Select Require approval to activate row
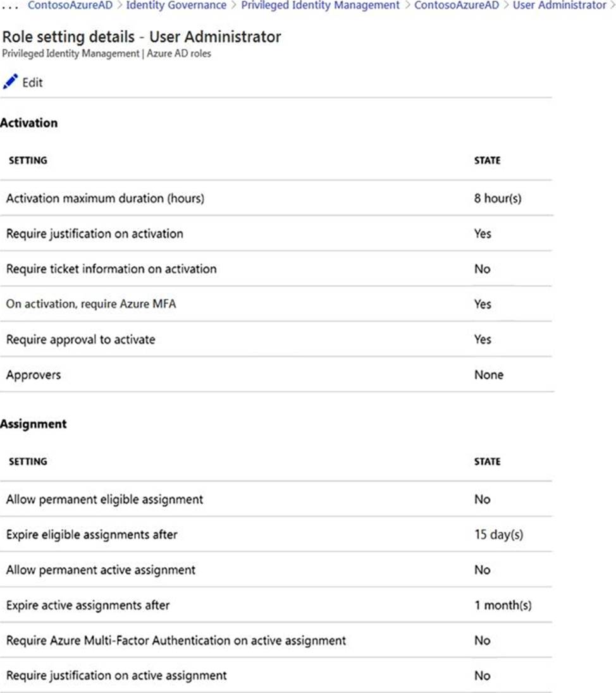 [x=80, y=340]
